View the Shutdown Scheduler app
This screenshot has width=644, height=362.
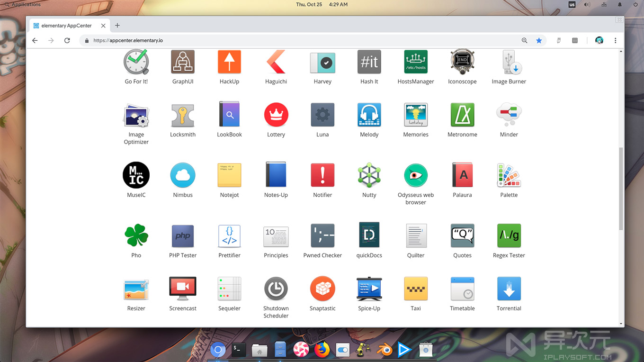[x=276, y=289]
